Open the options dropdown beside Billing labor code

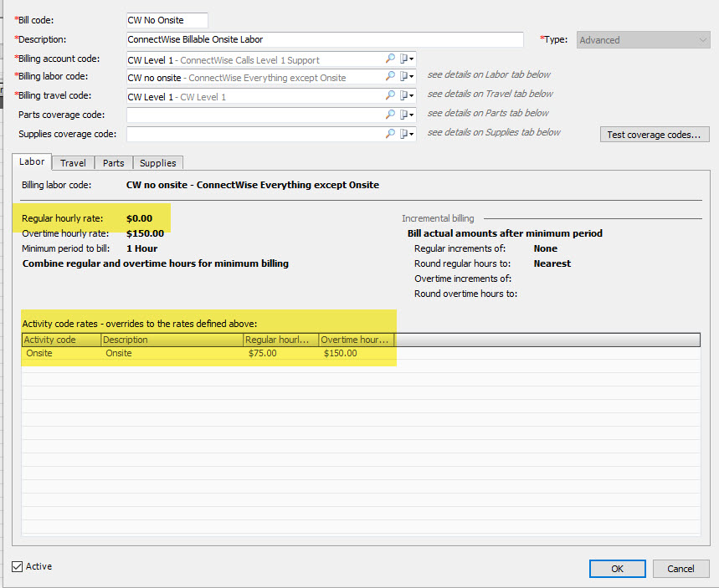click(407, 76)
